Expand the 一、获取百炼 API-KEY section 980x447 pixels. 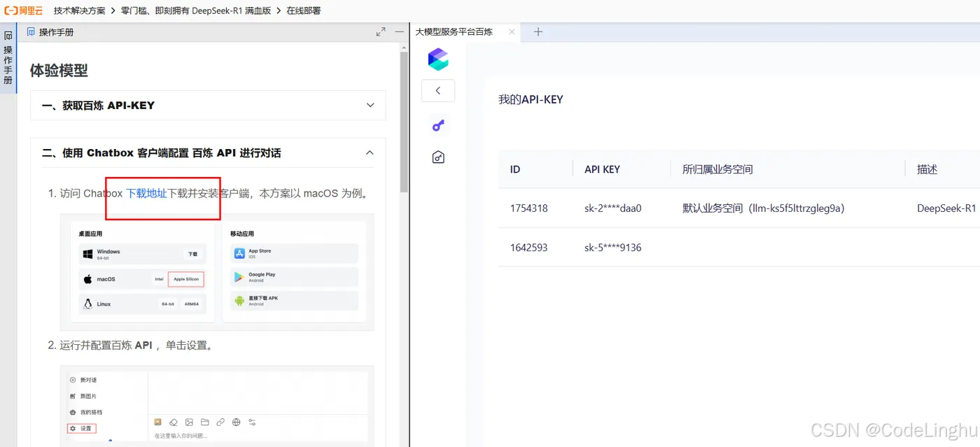point(208,106)
